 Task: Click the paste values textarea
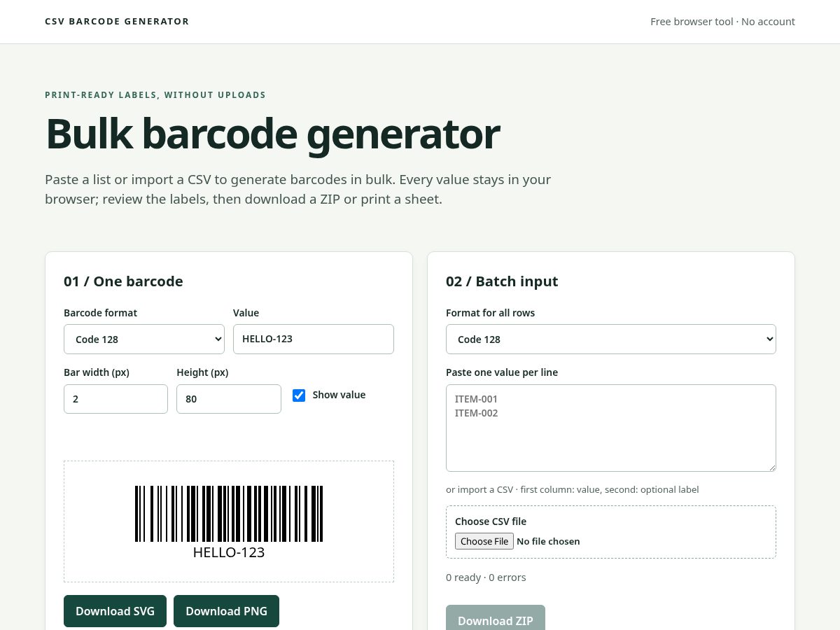point(611,428)
